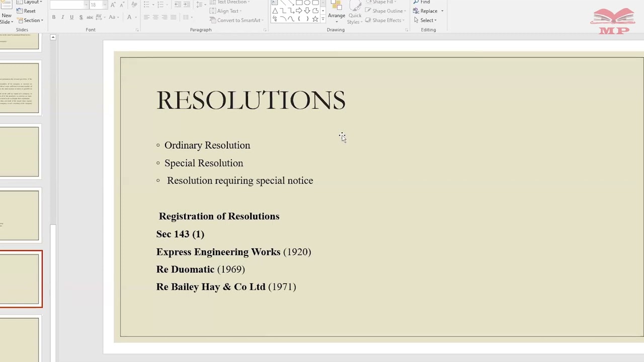Select the elbow arrow connector shape
Screen dimensions: 644x362
pyautogui.click(x=291, y=11)
